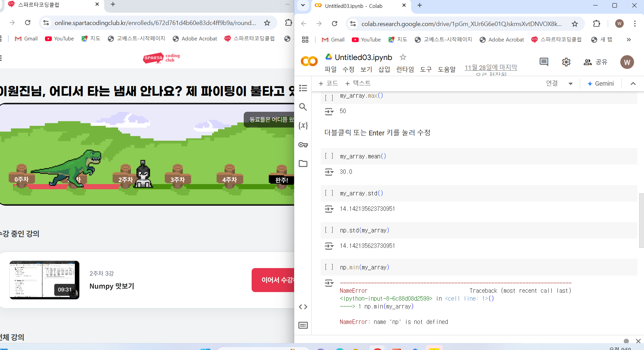The height and width of the screenshot is (350, 644).
Task: Run the np.min(my_array) cell
Action: 329,267
